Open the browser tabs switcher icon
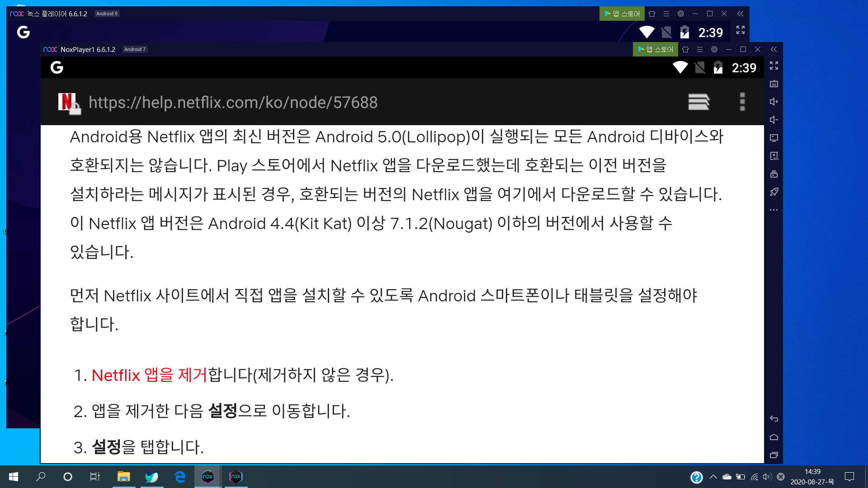The height and width of the screenshot is (488, 868). point(698,102)
